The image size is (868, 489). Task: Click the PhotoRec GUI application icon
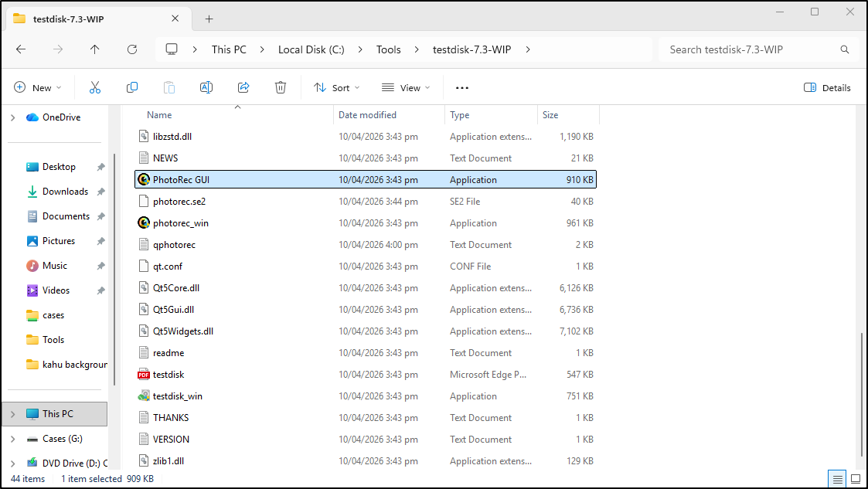coord(144,179)
